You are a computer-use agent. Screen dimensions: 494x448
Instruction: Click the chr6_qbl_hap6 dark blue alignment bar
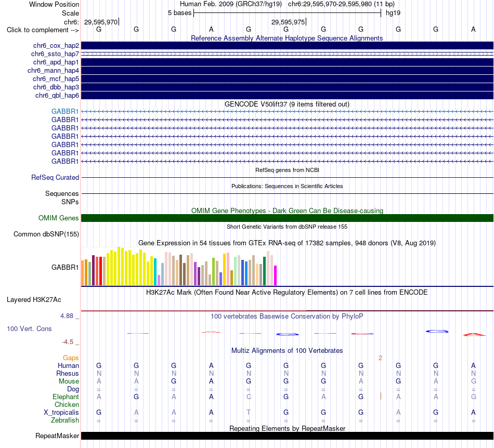287,96
